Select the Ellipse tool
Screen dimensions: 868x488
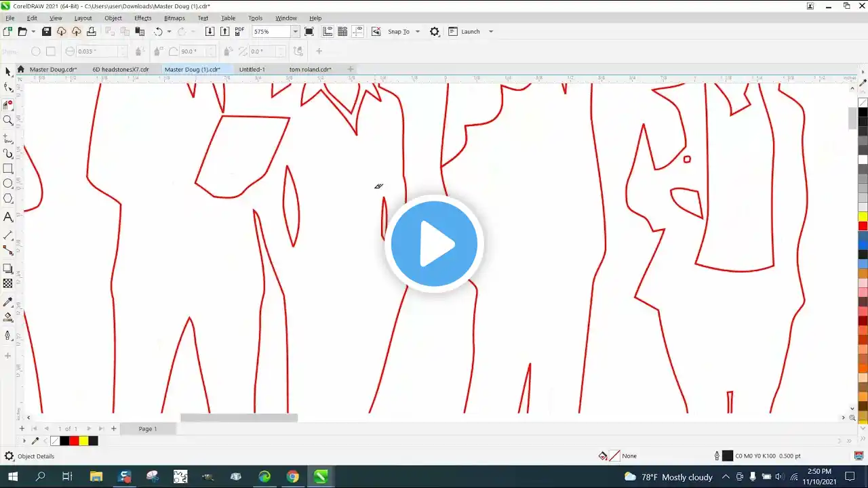tap(8, 184)
